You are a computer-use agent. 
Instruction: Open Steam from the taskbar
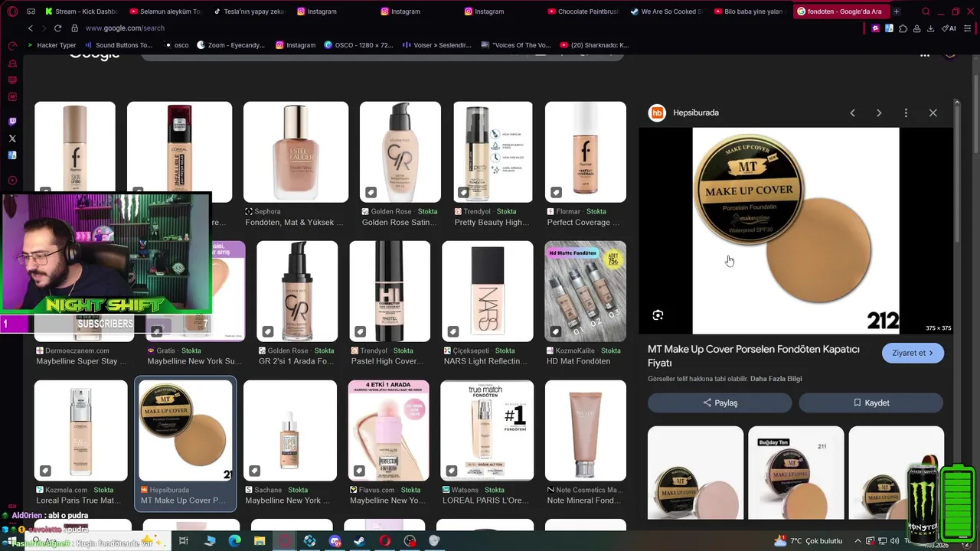(359, 541)
